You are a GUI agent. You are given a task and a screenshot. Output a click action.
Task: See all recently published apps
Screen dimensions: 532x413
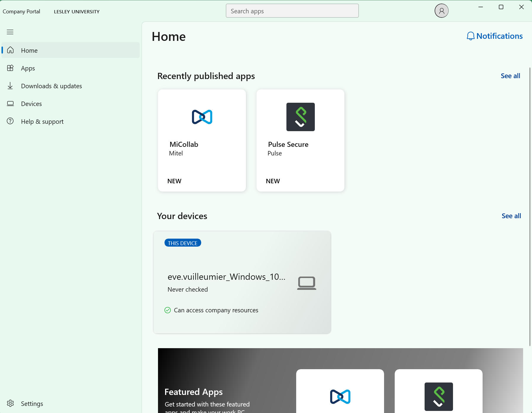click(x=510, y=76)
